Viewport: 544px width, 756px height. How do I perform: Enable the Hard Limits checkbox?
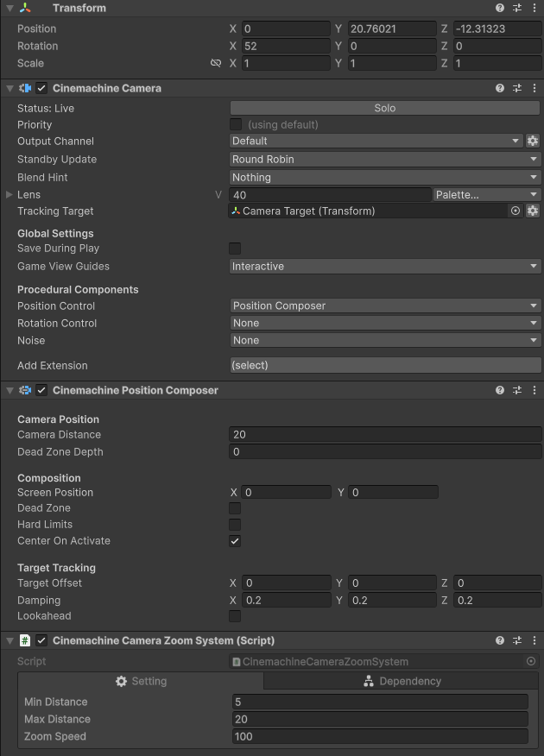pos(235,525)
